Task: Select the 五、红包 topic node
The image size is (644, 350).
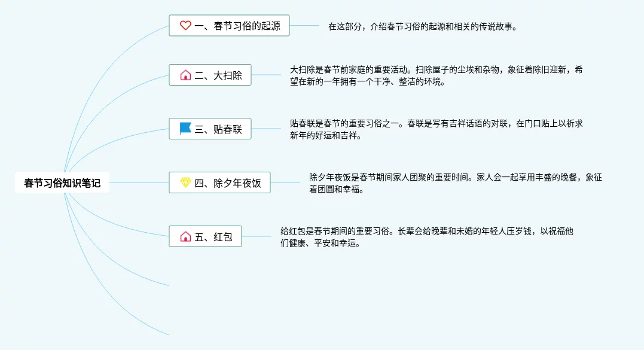Action: [x=205, y=236]
